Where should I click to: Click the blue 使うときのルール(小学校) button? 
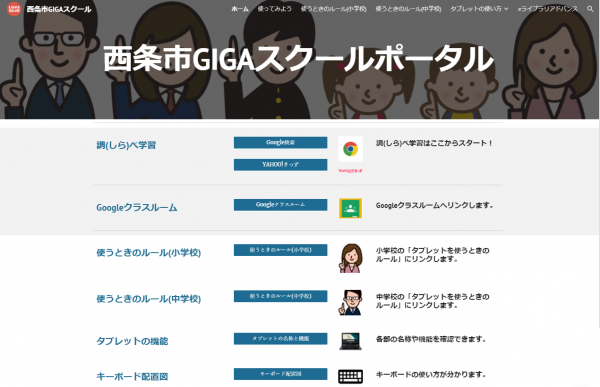280,250
